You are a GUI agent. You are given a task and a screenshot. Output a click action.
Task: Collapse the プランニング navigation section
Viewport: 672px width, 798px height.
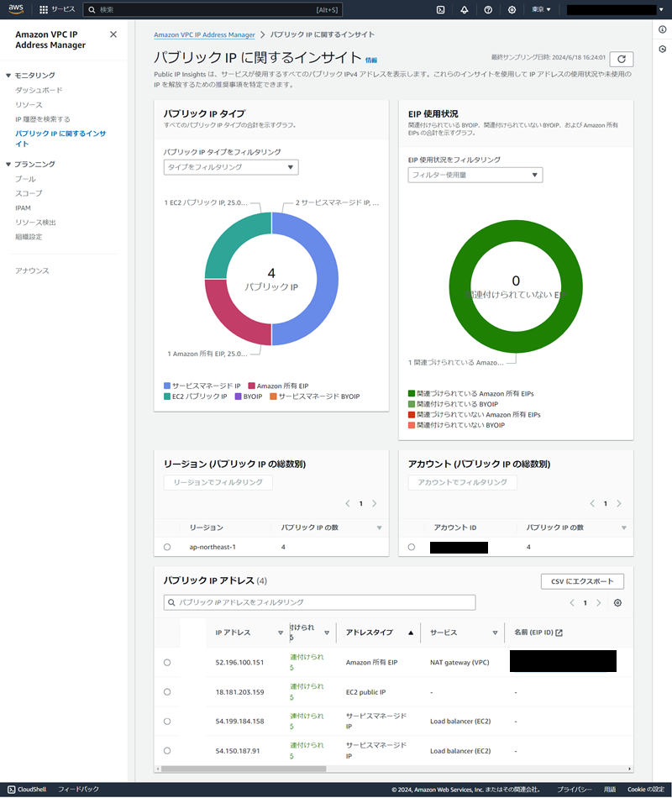[x=8, y=165]
